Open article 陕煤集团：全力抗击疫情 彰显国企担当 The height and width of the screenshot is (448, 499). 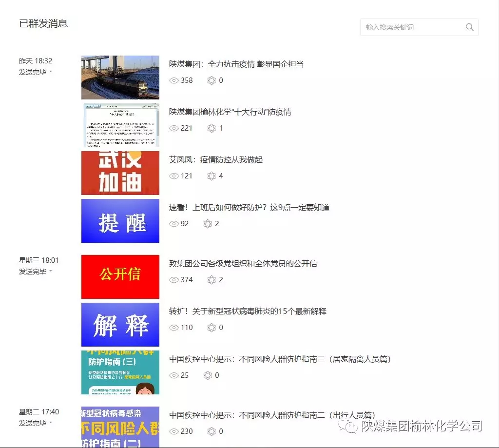[x=236, y=64]
